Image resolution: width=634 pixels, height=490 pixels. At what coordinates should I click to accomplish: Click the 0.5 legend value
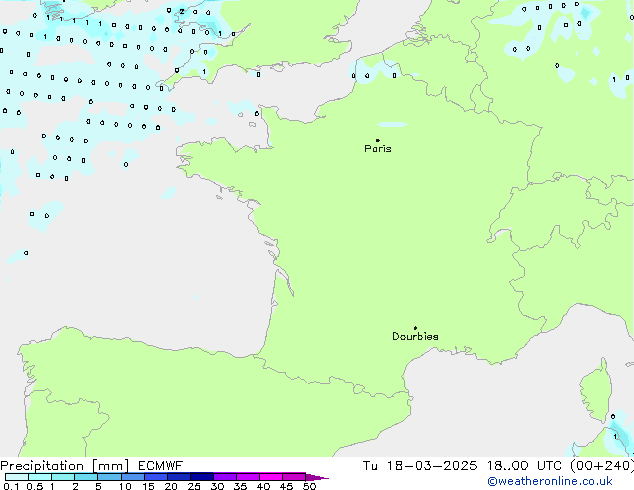click(x=35, y=486)
